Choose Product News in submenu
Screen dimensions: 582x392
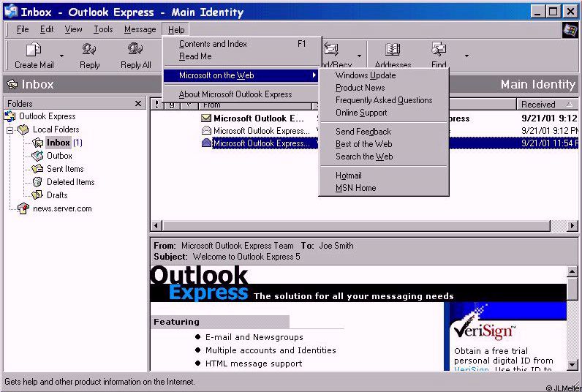pyautogui.click(x=384, y=88)
